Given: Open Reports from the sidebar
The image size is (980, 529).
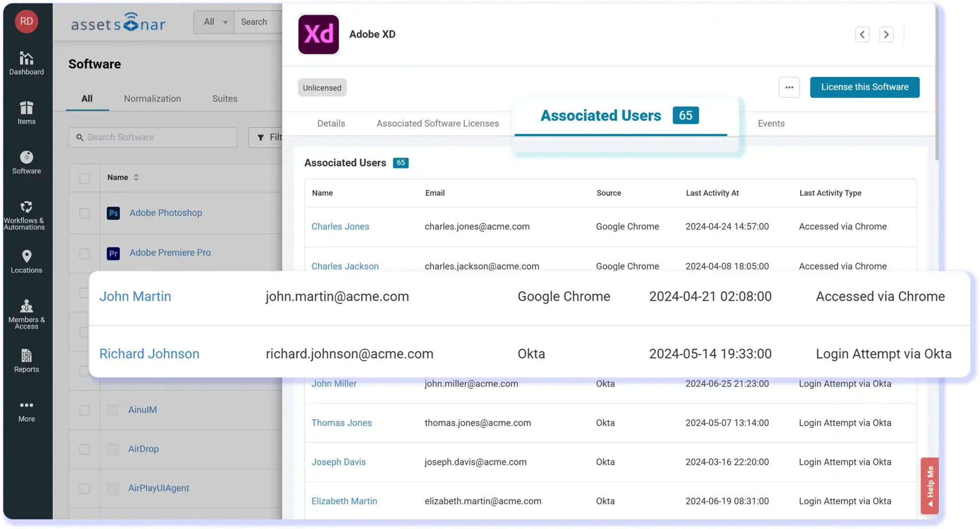Looking at the screenshot, I should click(x=26, y=361).
